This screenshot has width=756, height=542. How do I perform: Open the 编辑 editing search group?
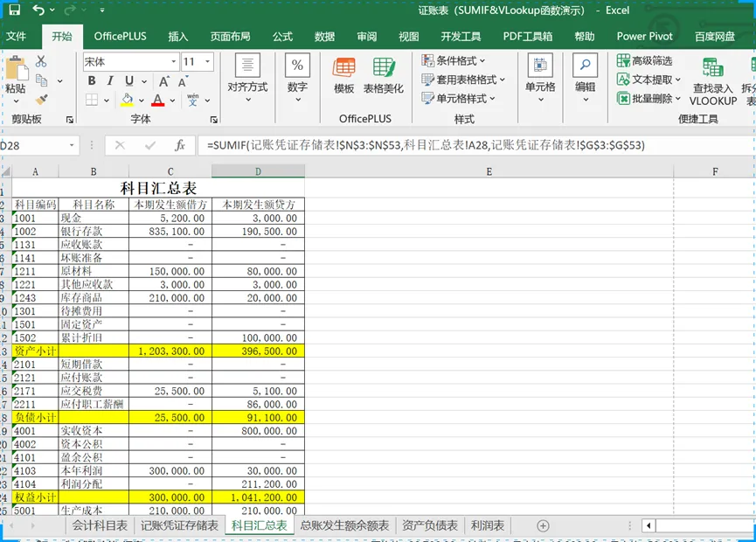tap(585, 78)
